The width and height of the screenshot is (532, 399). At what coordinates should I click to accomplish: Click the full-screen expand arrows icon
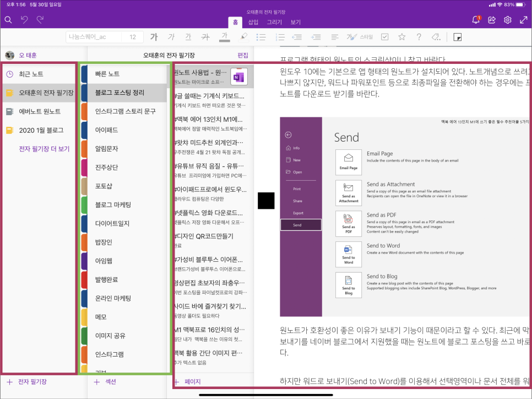[524, 20]
